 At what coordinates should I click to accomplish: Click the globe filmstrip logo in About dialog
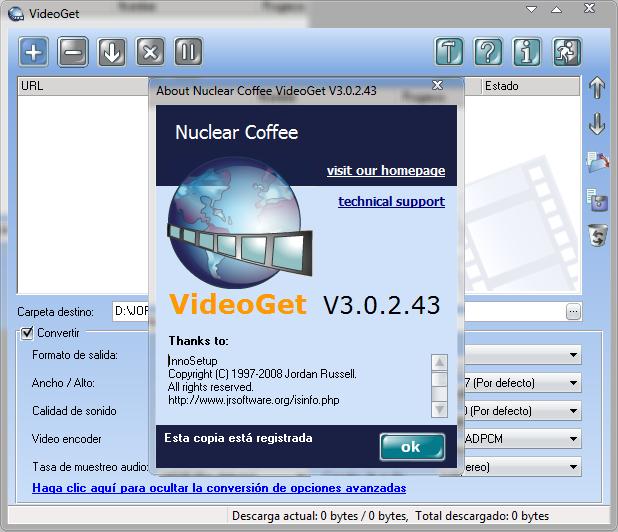(x=239, y=223)
